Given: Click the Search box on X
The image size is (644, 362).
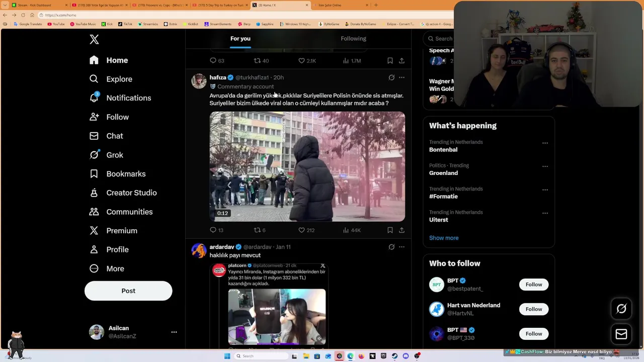Looking at the screenshot, I should [x=440, y=39].
